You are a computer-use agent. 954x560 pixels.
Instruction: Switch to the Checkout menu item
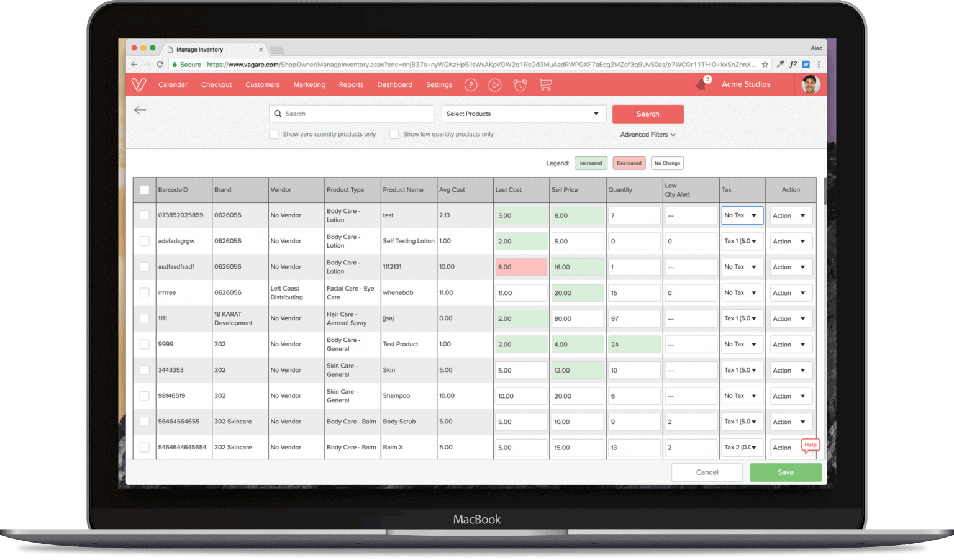coord(216,85)
